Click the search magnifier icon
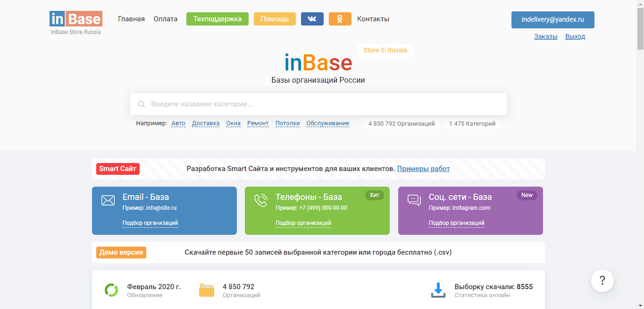The width and height of the screenshot is (644, 309). [141, 104]
